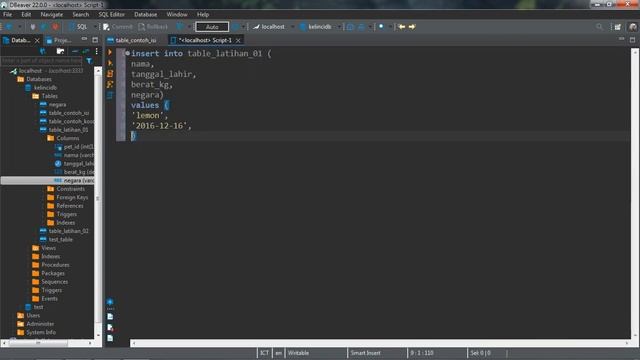Viewport: 640px width, 360px height.
Task: Click editor horizontal scrollbar
Action: click(x=380, y=343)
